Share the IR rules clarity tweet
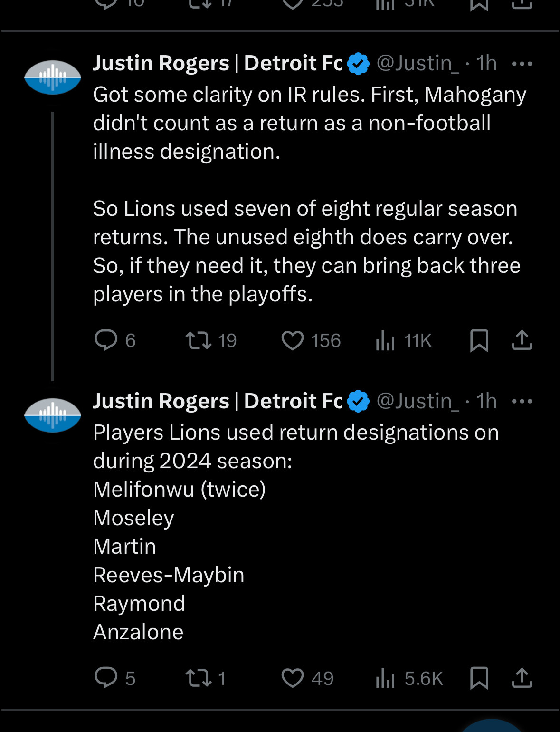 (522, 340)
